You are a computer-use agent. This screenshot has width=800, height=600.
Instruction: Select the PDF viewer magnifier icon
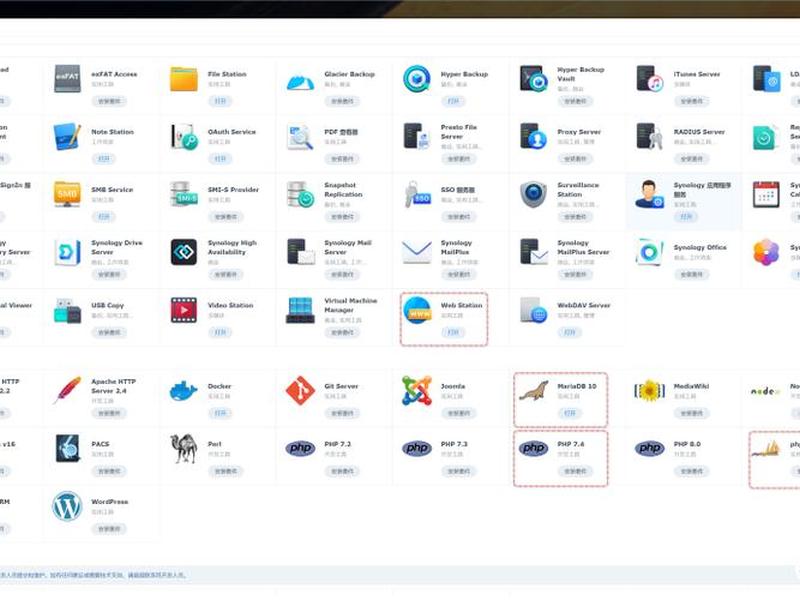tap(300, 136)
